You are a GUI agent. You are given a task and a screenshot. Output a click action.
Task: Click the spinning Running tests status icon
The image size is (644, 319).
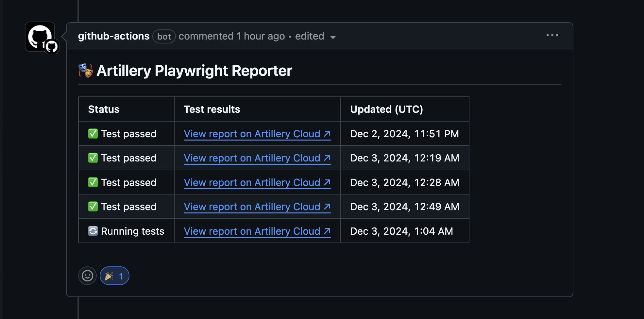93,231
